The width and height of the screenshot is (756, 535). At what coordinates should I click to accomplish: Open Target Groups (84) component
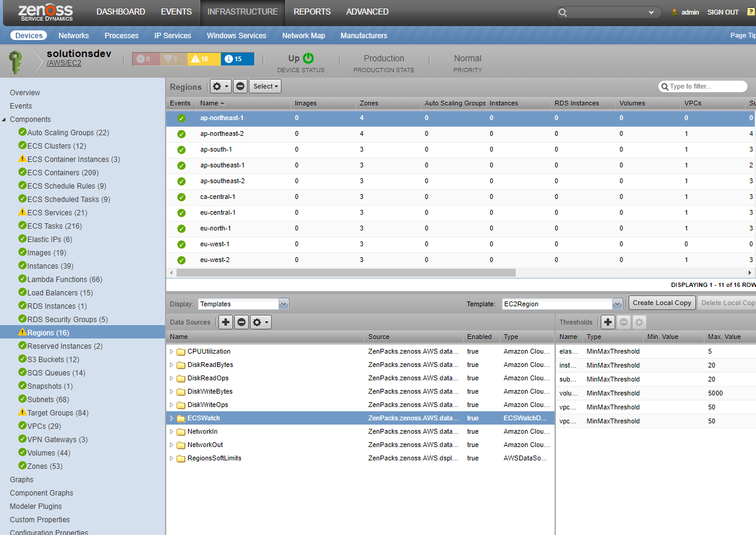(x=58, y=413)
